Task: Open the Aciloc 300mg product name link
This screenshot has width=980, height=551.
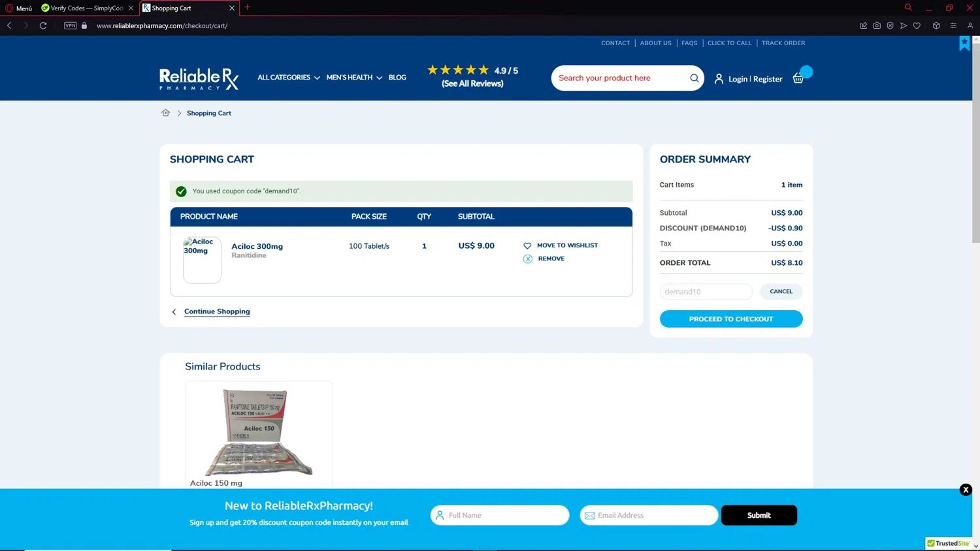Action: (x=257, y=247)
